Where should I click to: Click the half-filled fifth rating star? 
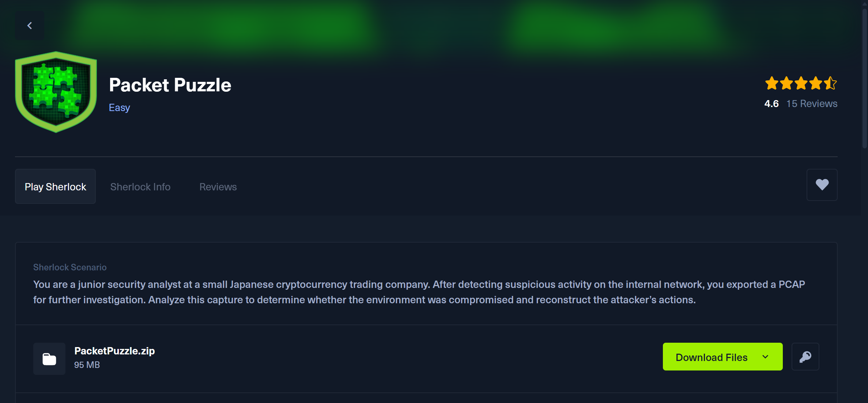(x=830, y=83)
